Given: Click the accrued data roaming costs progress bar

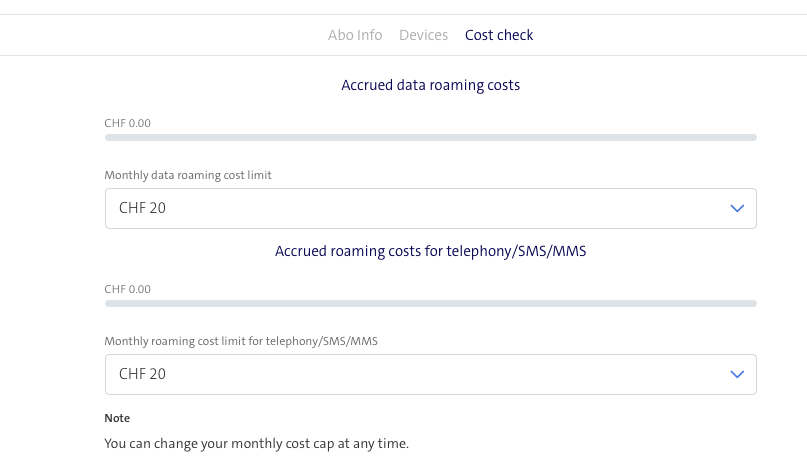Looking at the screenshot, I should (431, 137).
